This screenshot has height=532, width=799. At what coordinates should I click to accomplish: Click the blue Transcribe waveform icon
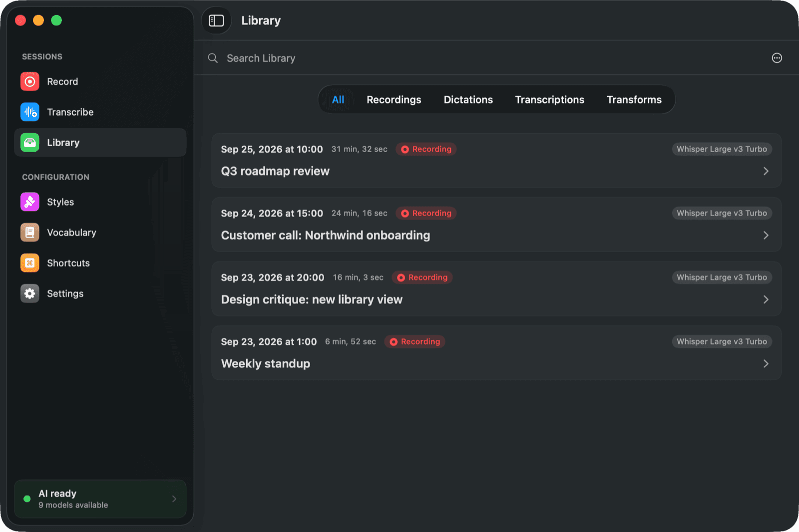[30, 112]
